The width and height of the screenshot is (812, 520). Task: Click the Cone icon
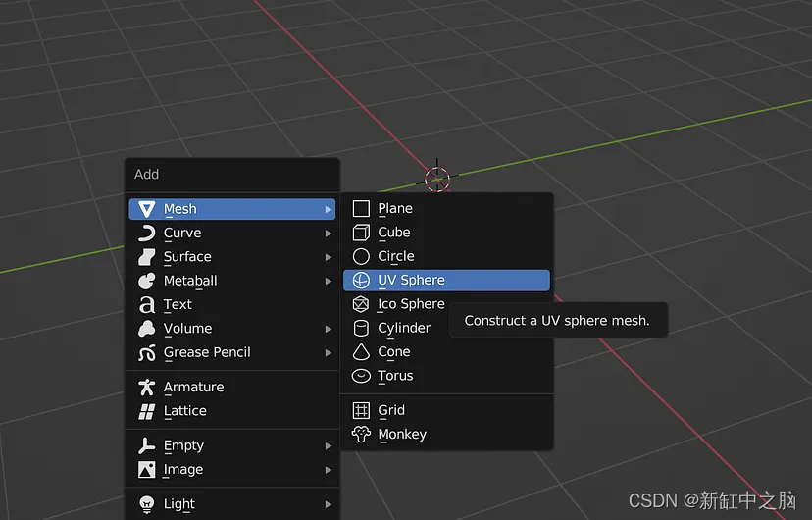point(361,351)
